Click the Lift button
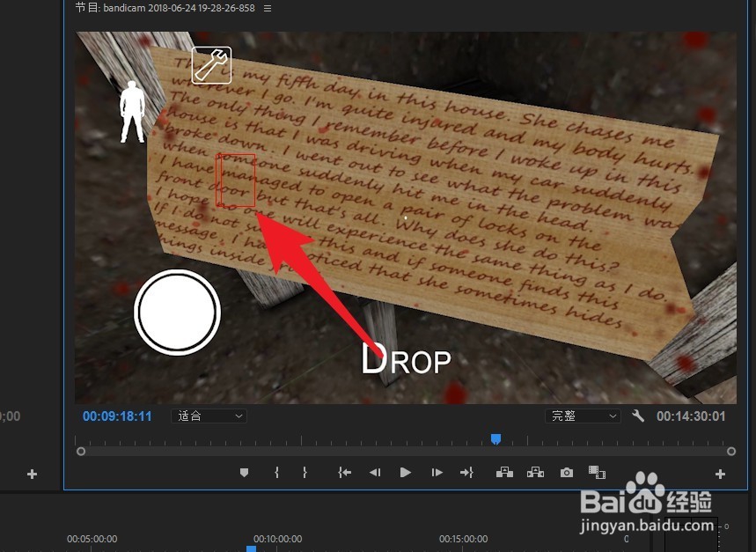This screenshot has height=552, width=756. [x=504, y=472]
